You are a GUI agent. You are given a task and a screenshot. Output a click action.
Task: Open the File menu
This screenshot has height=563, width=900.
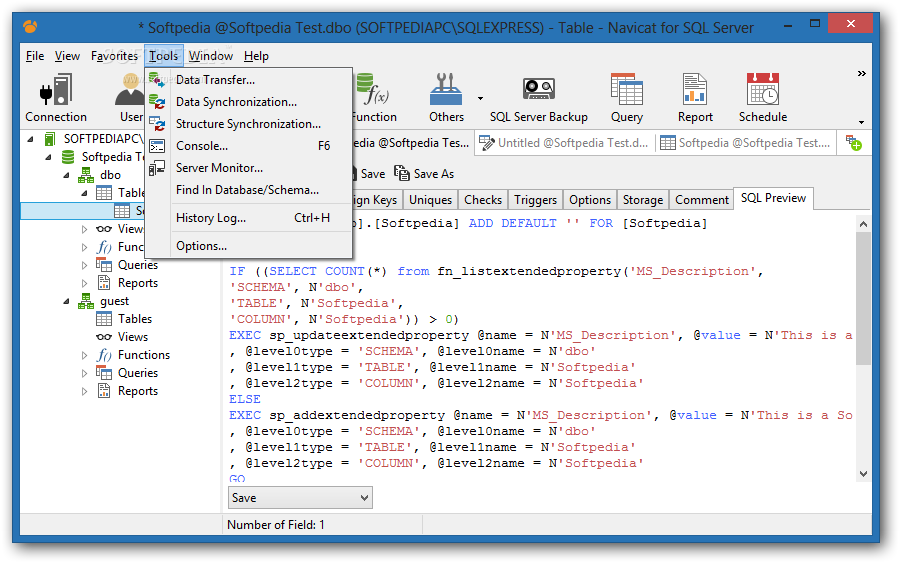click(35, 56)
